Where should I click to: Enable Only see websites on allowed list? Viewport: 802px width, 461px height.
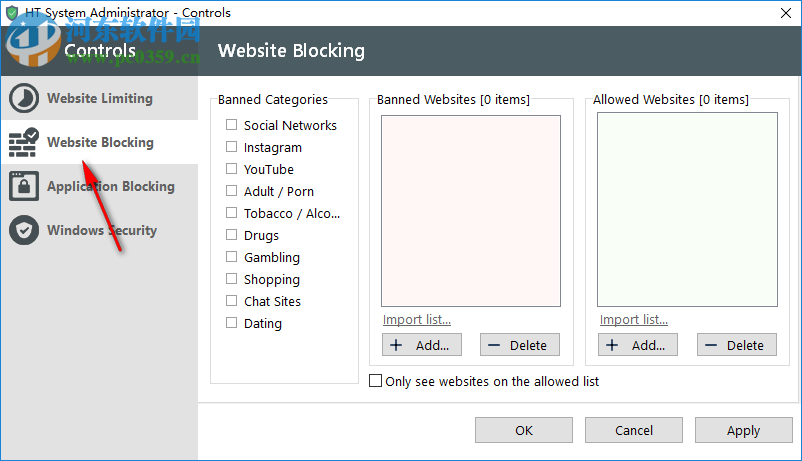[x=376, y=381]
